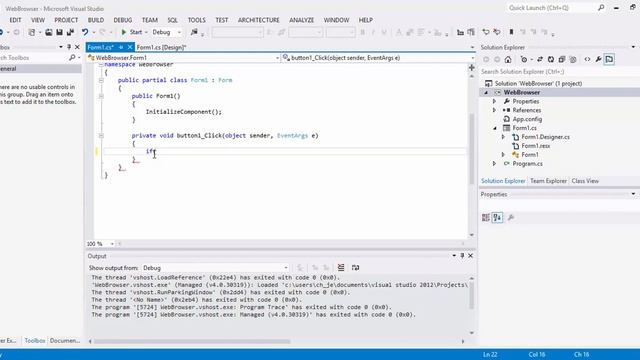Switch to the Team Explorer tab
This screenshot has height=360, width=640.
tap(548, 181)
